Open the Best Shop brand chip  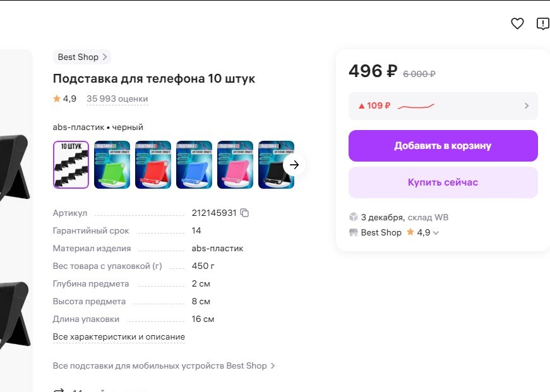(x=82, y=57)
